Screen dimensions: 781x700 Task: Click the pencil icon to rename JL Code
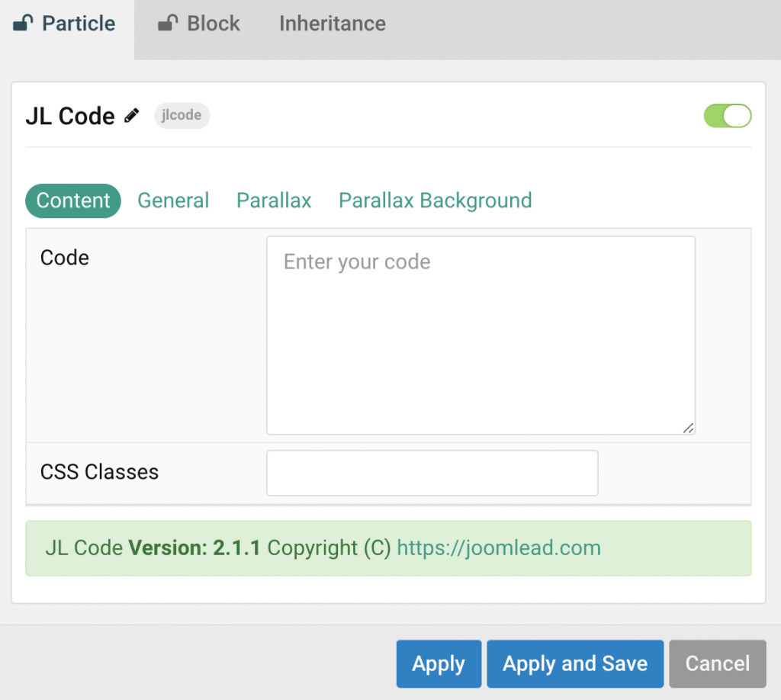point(131,115)
